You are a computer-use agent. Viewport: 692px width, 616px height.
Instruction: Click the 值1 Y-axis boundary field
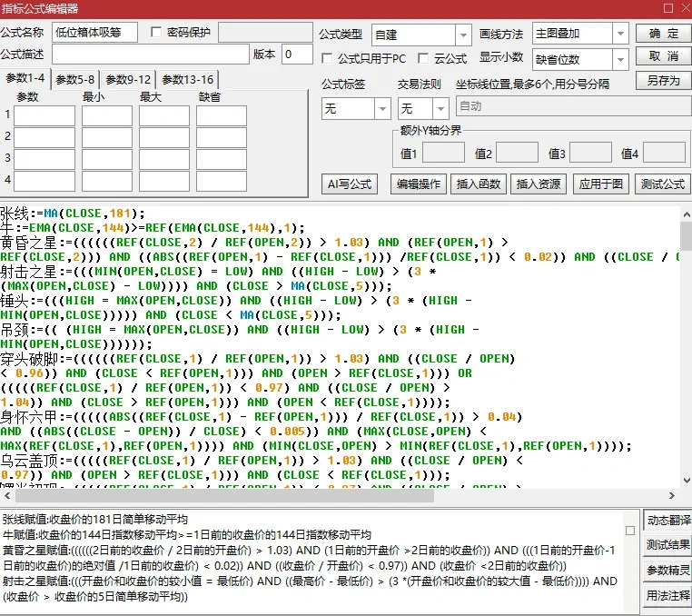(x=443, y=153)
